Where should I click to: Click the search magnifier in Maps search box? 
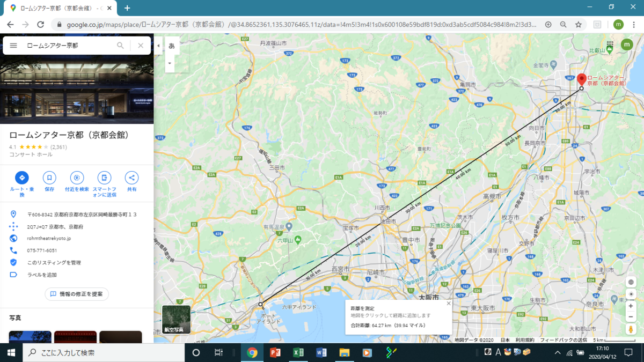(x=121, y=46)
